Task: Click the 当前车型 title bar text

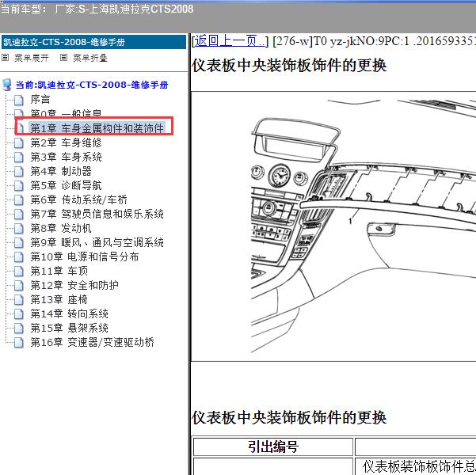Action: click(97, 9)
